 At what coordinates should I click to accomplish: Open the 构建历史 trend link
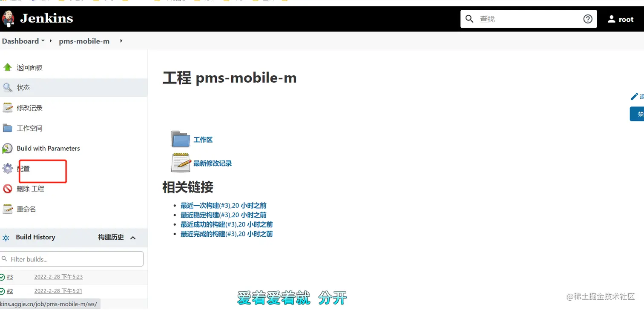111,237
